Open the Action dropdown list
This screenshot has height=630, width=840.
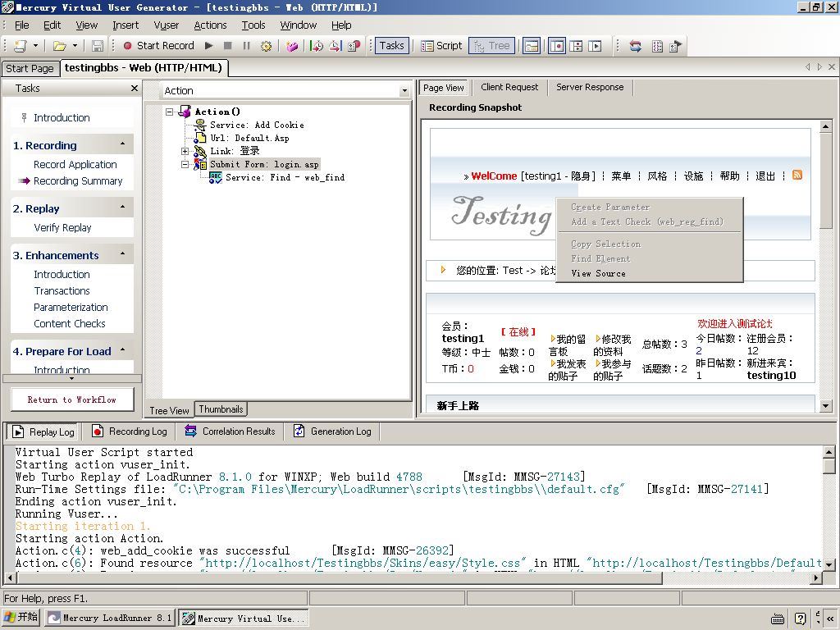tap(404, 91)
